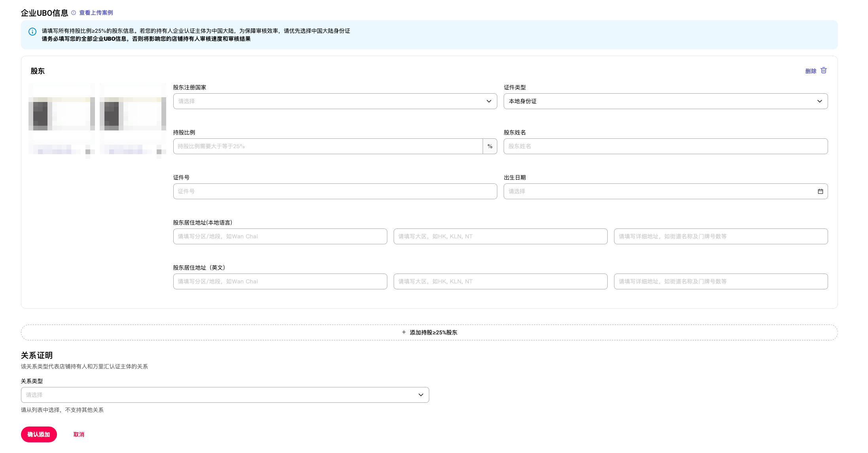
Task: Click the 确认添加 button
Action: tap(39, 434)
